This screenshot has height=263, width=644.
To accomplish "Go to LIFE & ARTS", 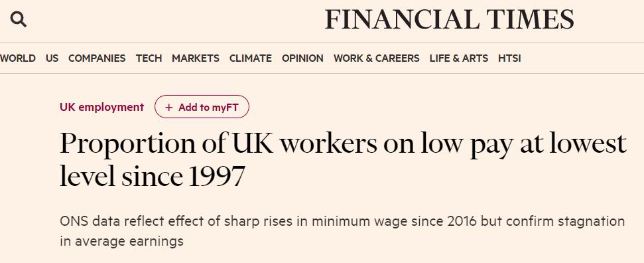I will [459, 58].
